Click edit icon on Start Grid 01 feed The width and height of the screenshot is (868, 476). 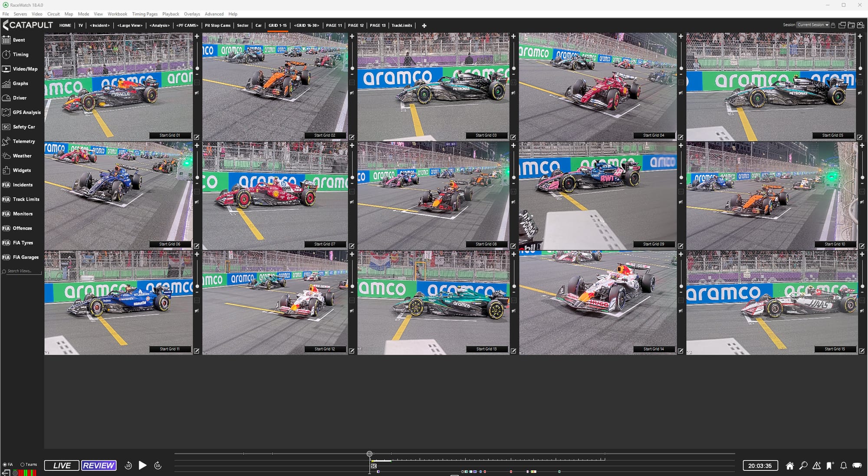coord(197,137)
